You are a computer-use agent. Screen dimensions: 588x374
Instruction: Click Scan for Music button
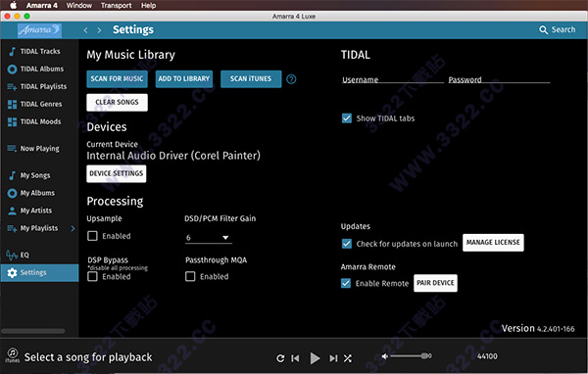117,78
